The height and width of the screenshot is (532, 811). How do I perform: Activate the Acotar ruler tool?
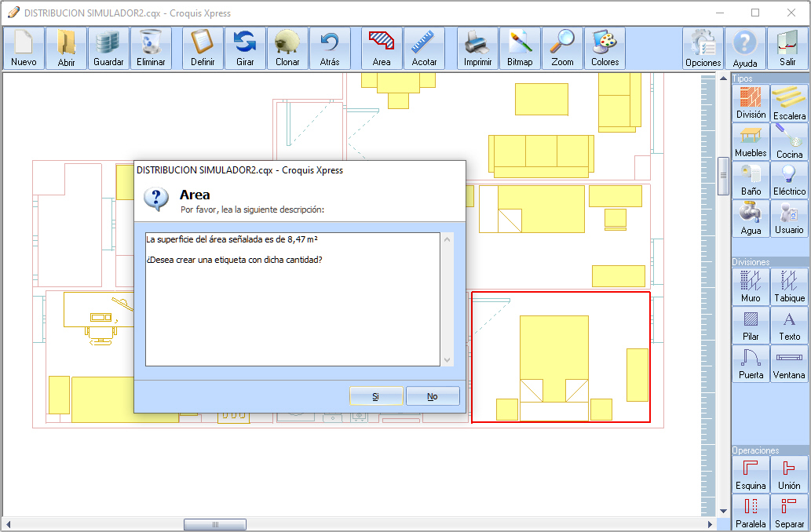pos(424,48)
